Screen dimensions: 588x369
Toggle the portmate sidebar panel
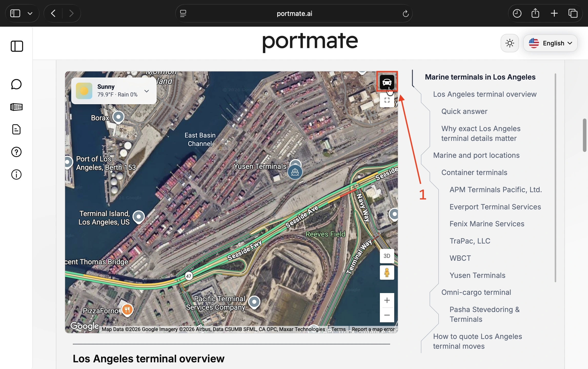(17, 46)
